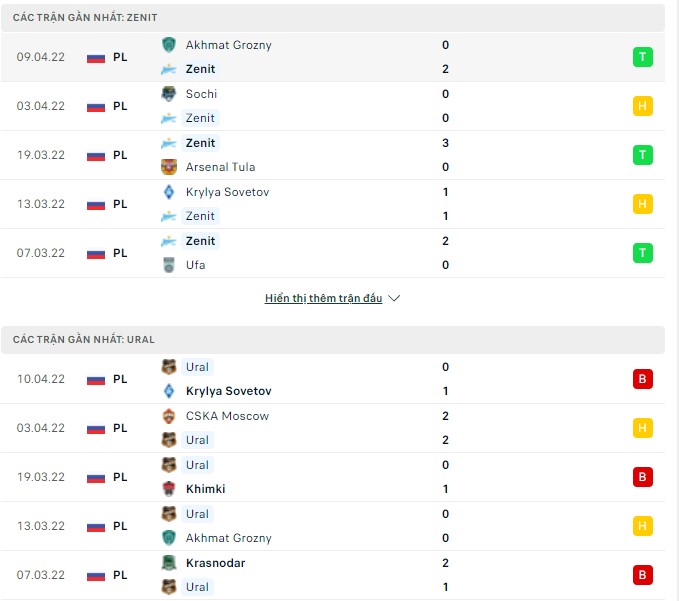Click red B badge for Khimki match
The width and height of the screenshot is (679, 601).
642,477
